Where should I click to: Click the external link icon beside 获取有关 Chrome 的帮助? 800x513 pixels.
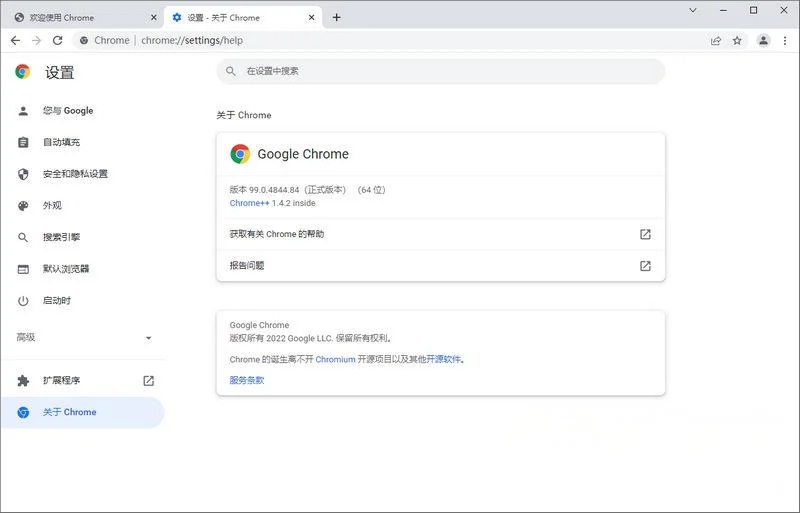[x=645, y=234]
